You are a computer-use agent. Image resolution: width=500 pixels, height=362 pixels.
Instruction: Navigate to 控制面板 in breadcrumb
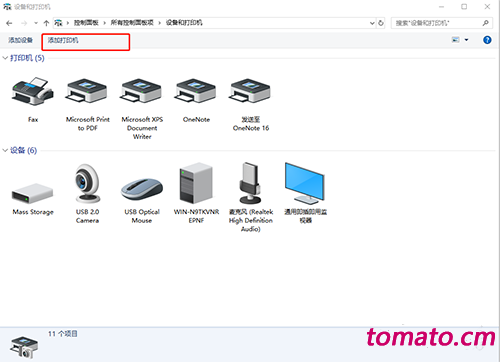[x=86, y=23]
